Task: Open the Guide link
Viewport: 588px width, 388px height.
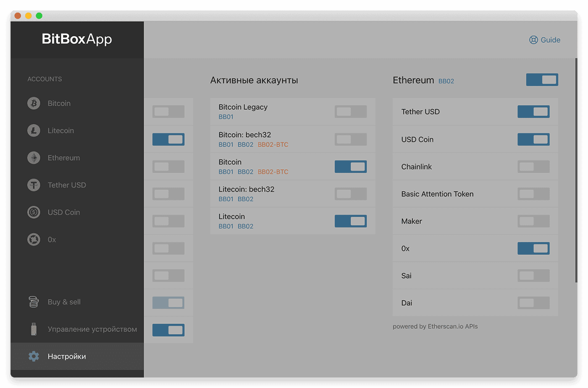Action: pyautogui.click(x=544, y=40)
